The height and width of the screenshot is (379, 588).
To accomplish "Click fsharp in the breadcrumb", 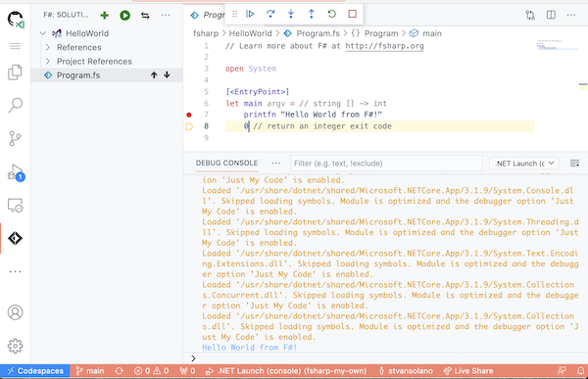I will pos(206,33).
